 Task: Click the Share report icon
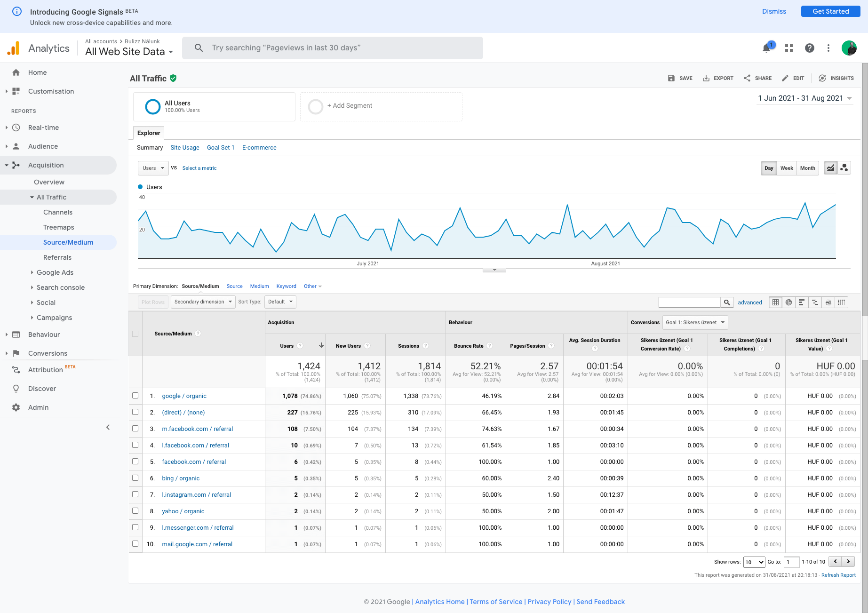pyautogui.click(x=747, y=78)
